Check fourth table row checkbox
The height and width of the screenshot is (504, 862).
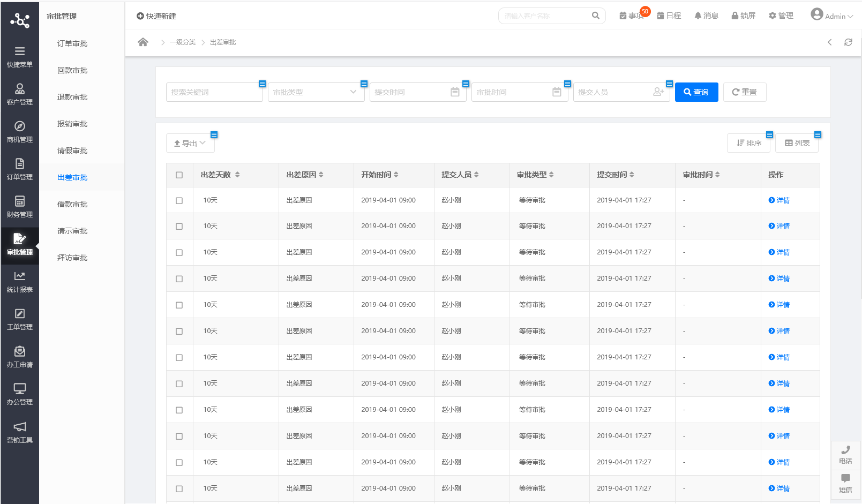pyautogui.click(x=179, y=279)
